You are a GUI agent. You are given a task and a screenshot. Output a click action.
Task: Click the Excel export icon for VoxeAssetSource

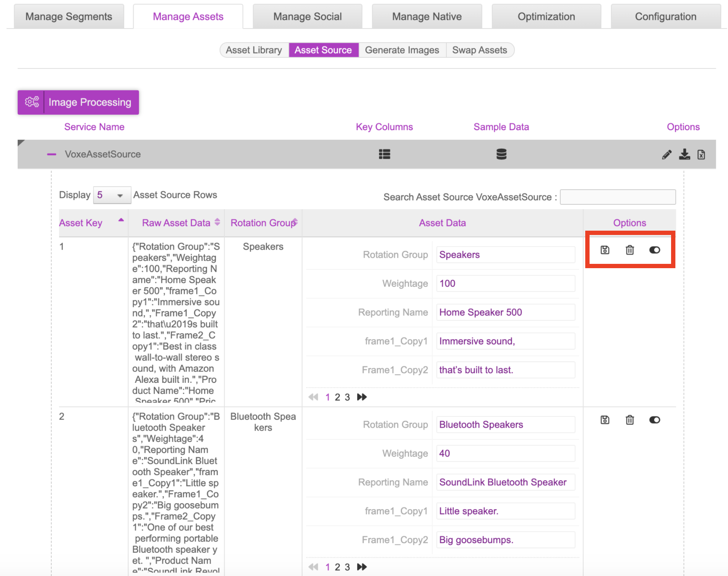pyautogui.click(x=701, y=155)
